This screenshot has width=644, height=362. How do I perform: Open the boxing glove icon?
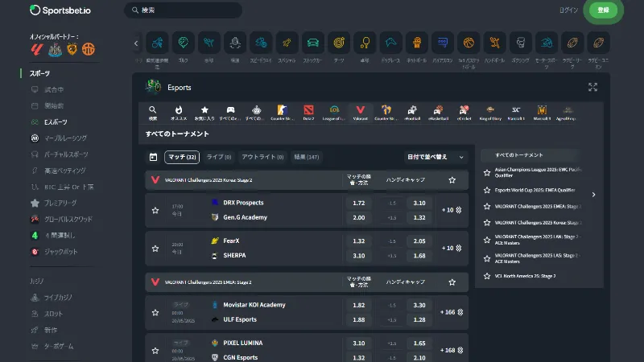(520, 43)
